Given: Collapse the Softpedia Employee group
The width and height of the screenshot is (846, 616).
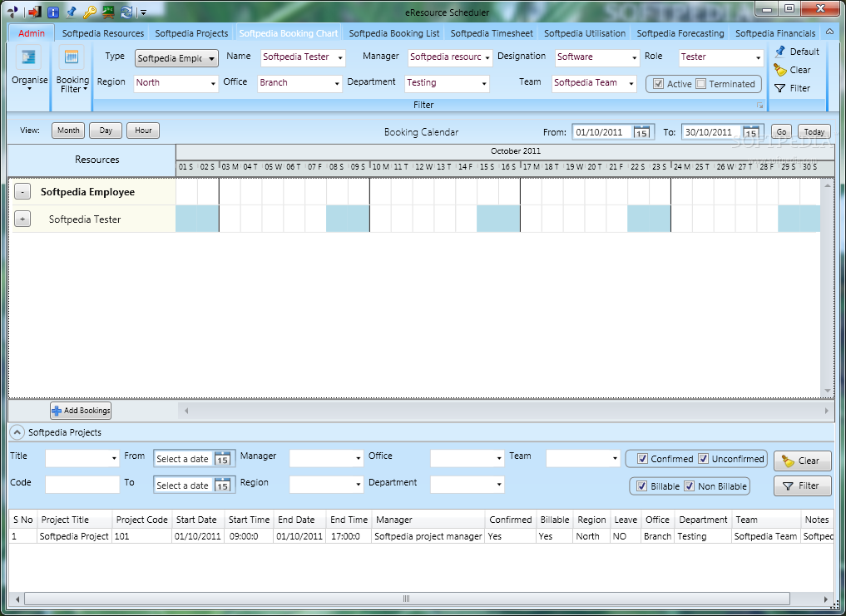Looking at the screenshot, I should [x=22, y=191].
